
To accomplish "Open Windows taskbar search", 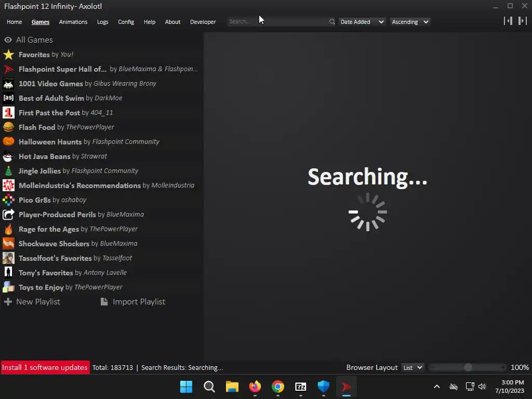I will (x=209, y=387).
